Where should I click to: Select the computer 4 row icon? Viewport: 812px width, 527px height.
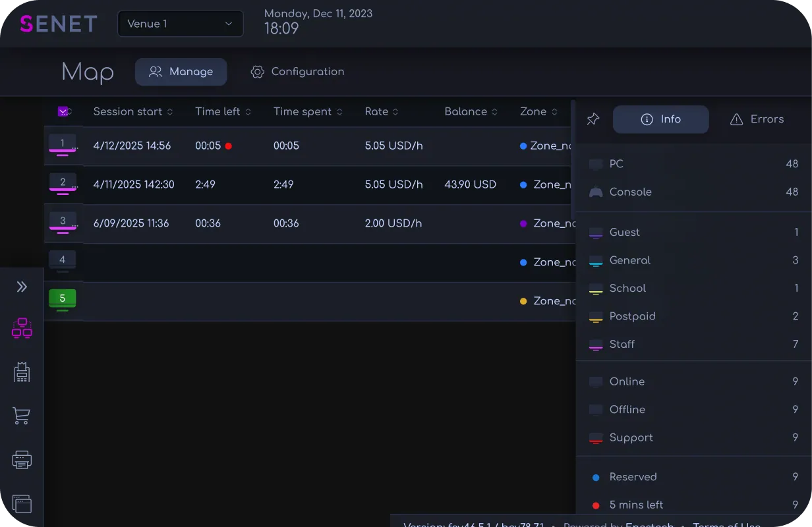63,261
